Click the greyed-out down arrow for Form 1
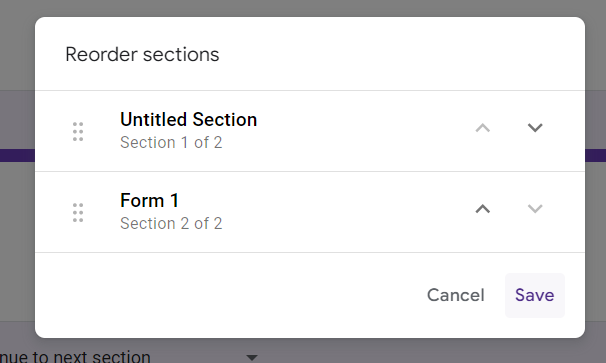This screenshot has height=363, width=606. [x=535, y=209]
